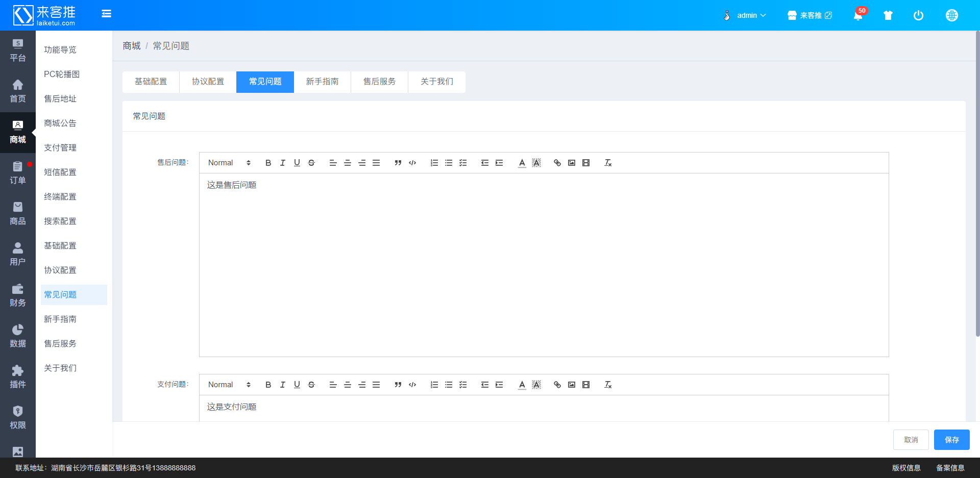Collapse sidebar with the hamburger menu icon
This screenshot has width=980, height=478.
pos(106,14)
